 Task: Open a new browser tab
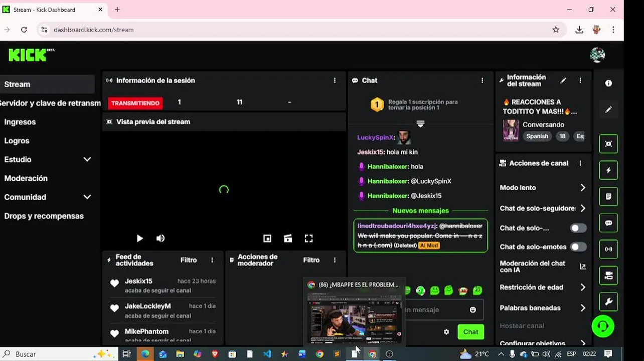pos(117,10)
